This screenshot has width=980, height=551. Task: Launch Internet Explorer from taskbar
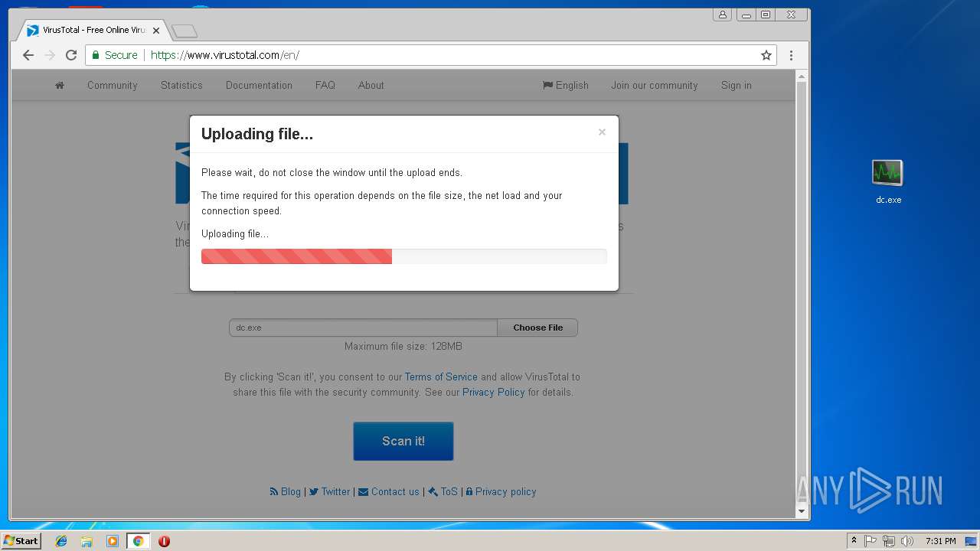[x=61, y=541]
